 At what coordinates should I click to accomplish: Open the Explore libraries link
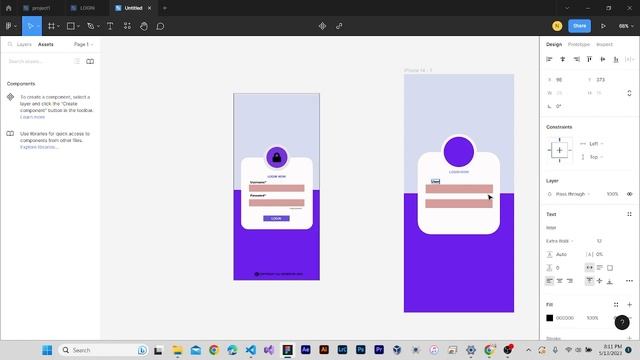click(39, 147)
